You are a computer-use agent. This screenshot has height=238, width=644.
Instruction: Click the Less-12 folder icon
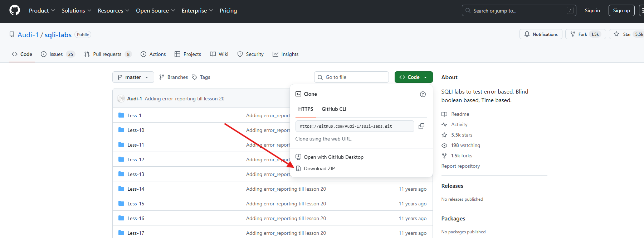[x=121, y=159]
